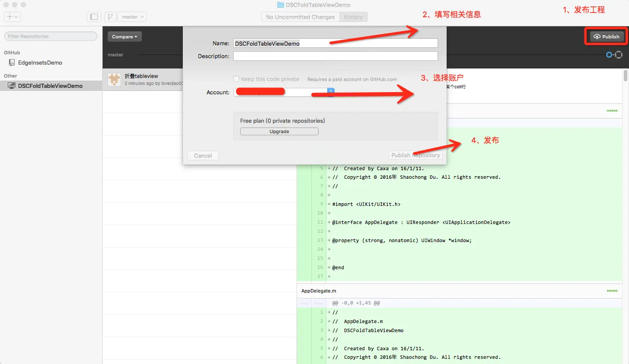
Task: Click the AppDelegate.m file header
Action: [x=460, y=291]
